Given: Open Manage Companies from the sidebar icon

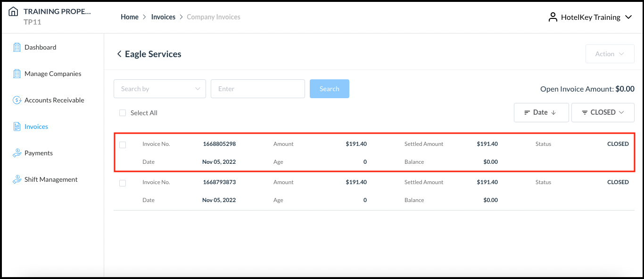Looking at the screenshot, I should [x=16, y=73].
